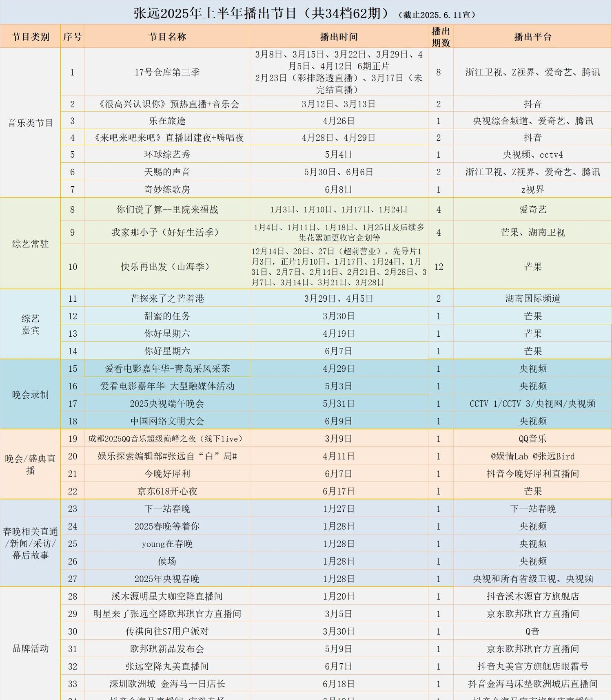Click the 春晚相关直通/新闻/采访/幕后故事 category cell
This screenshot has width=612, height=700.
[31, 543]
